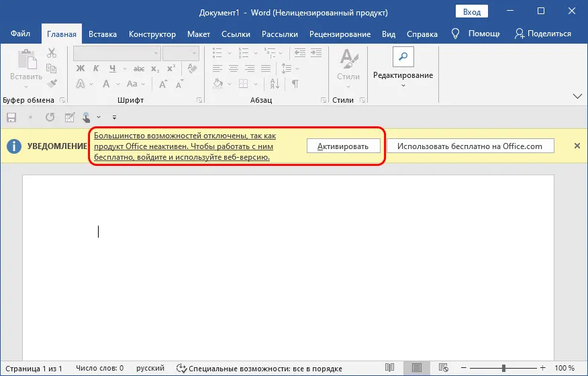Expand the Редактирование dropdown
The height and width of the screenshot is (376, 588).
click(403, 85)
